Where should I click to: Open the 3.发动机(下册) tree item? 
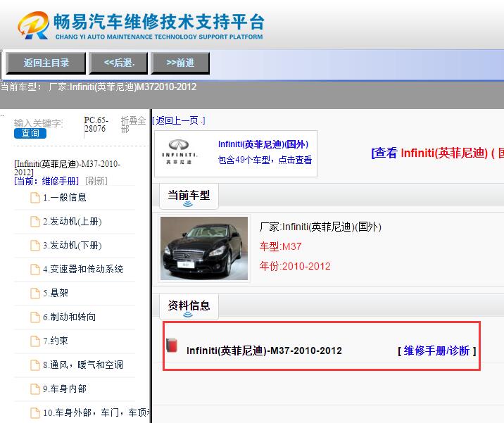[x=72, y=246]
